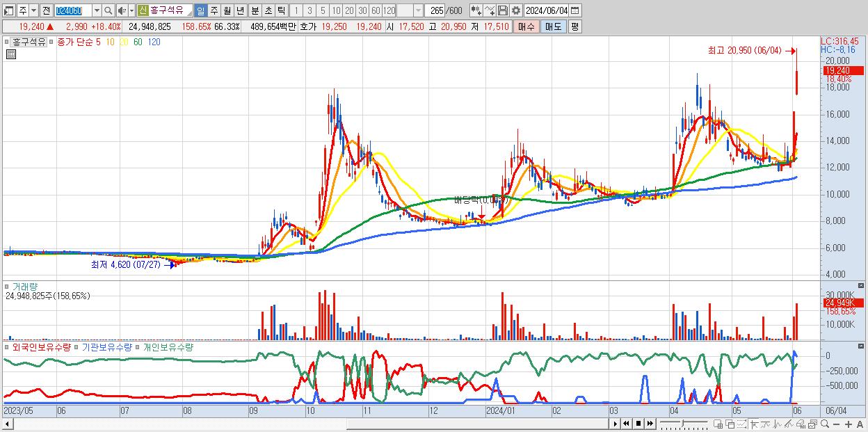Select the 120 interval button
This screenshot has height=432, width=868.
(x=389, y=10)
